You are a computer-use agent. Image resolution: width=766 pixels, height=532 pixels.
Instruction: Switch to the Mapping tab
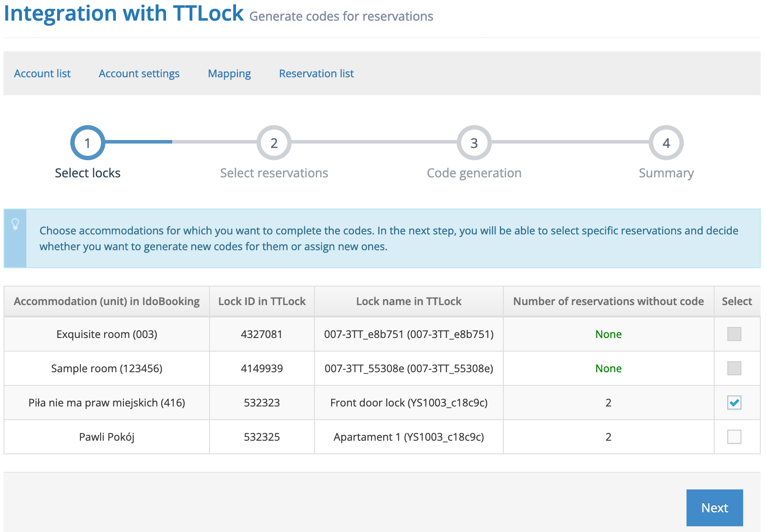[229, 73]
